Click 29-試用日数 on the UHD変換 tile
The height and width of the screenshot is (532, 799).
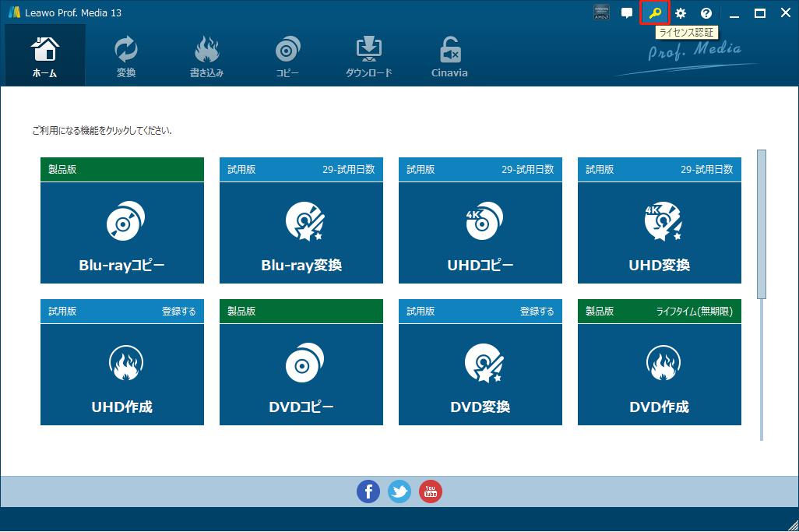(x=707, y=169)
